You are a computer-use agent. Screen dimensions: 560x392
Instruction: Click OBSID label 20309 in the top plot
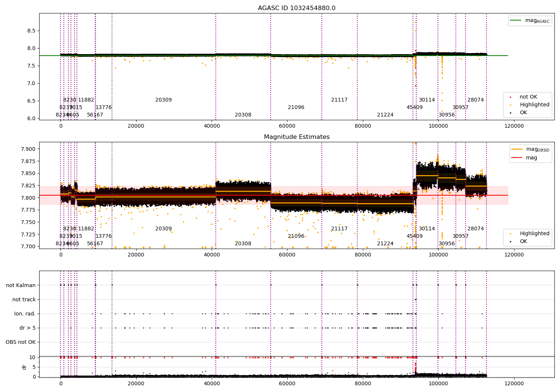164,100
